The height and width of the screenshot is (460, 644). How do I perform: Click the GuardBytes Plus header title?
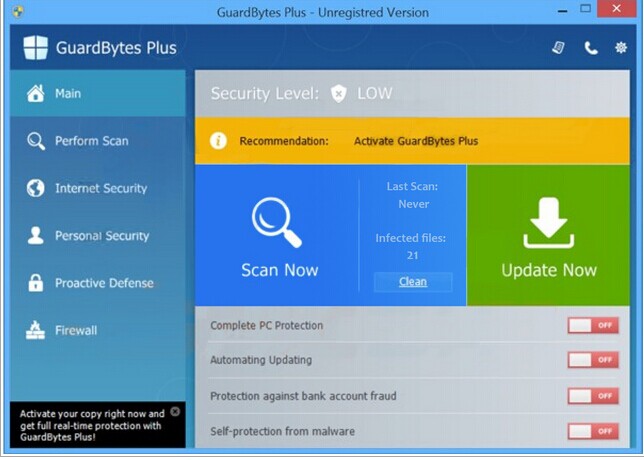(116, 48)
